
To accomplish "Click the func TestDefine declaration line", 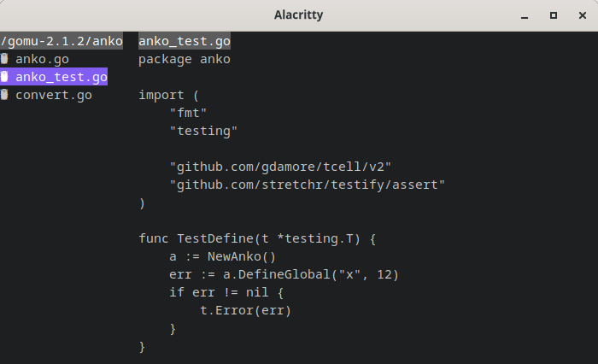I will point(257,239).
